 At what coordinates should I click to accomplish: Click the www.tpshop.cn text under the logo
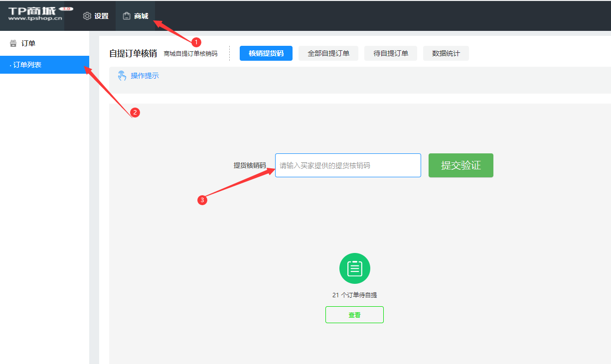point(35,18)
